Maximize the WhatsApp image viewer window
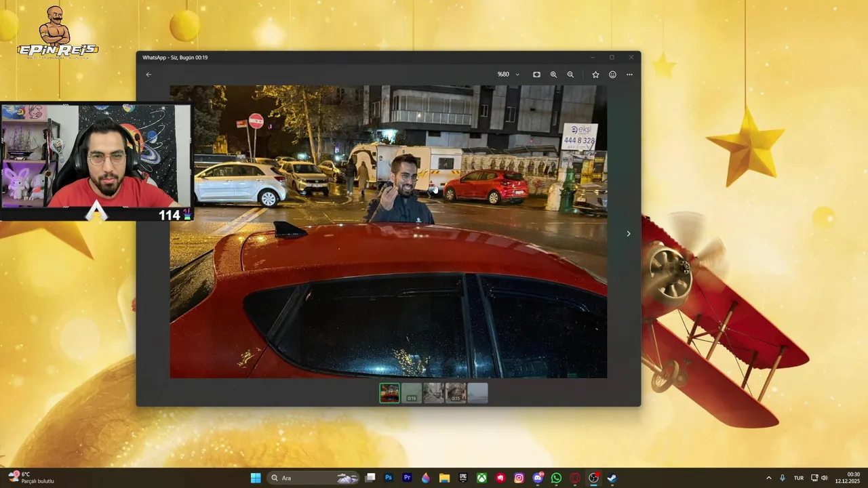The width and height of the screenshot is (868, 488). click(x=612, y=58)
